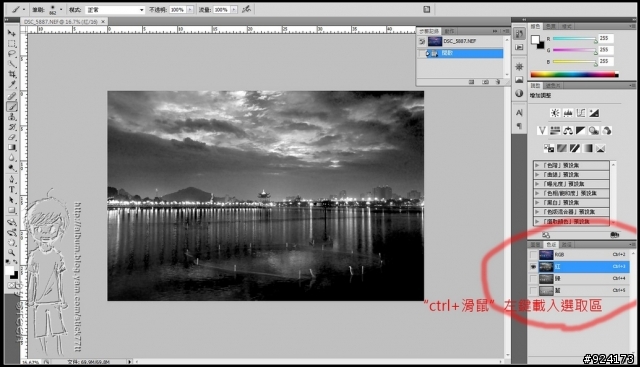Open the Swatches tab

551,26
